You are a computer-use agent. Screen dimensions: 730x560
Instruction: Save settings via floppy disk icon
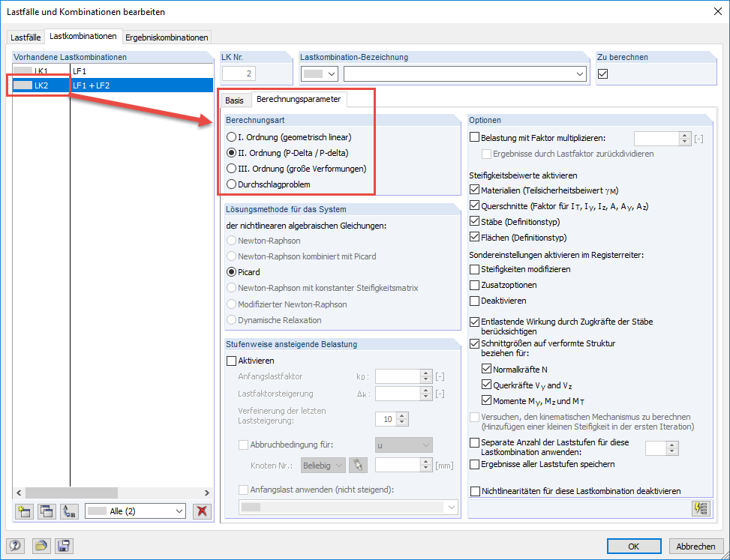pyautogui.click(x=64, y=546)
